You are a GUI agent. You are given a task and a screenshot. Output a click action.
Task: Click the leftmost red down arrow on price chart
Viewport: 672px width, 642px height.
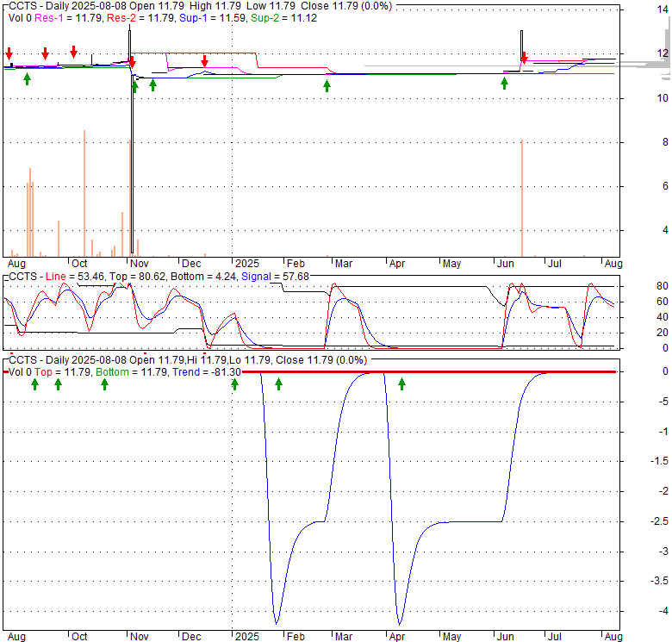pyautogui.click(x=9, y=53)
